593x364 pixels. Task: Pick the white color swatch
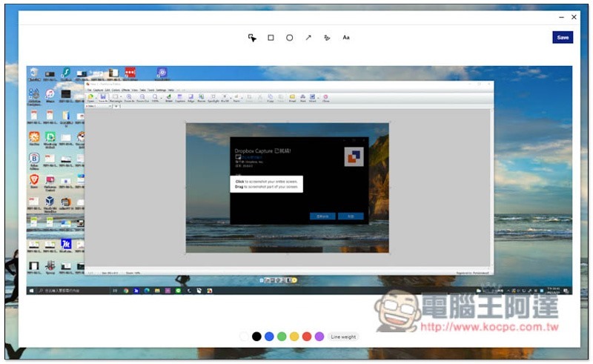click(x=245, y=337)
